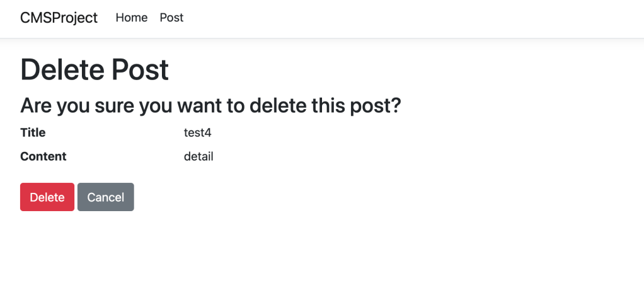
Task: Confirm post deletion with Delete
Action: pos(47,197)
